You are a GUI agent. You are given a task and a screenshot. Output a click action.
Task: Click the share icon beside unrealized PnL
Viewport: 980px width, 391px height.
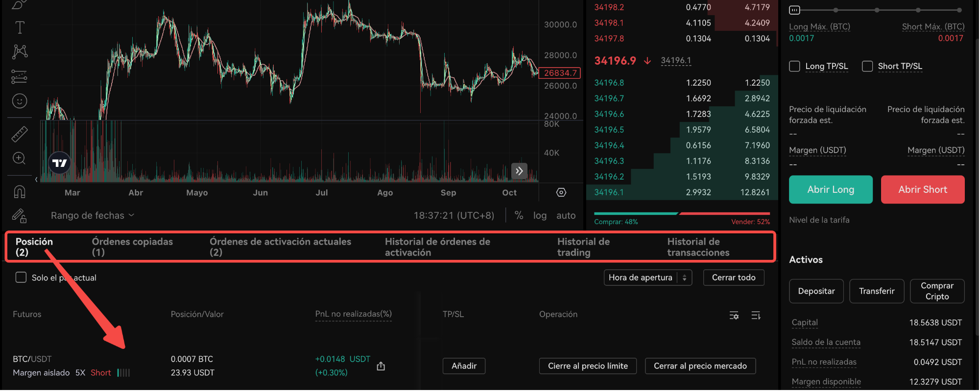(381, 366)
